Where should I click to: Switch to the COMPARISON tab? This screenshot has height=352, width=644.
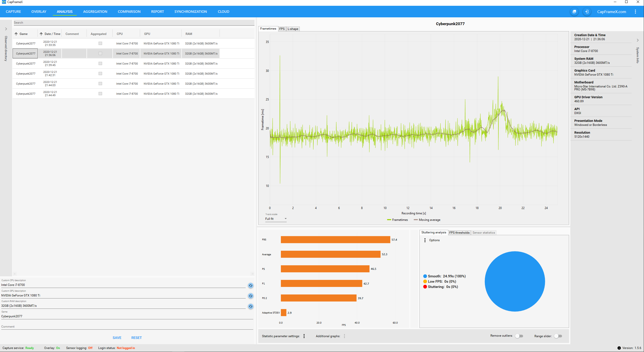pos(129,12)
